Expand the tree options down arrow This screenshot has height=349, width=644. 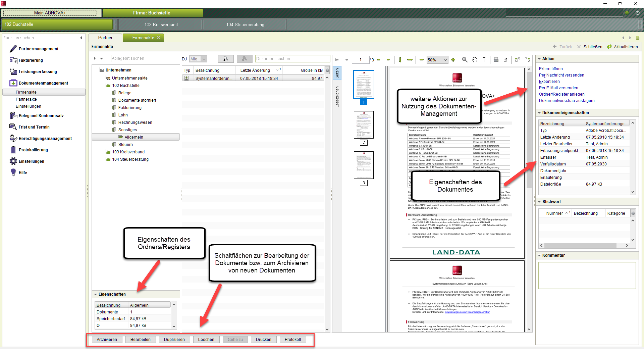102,58
